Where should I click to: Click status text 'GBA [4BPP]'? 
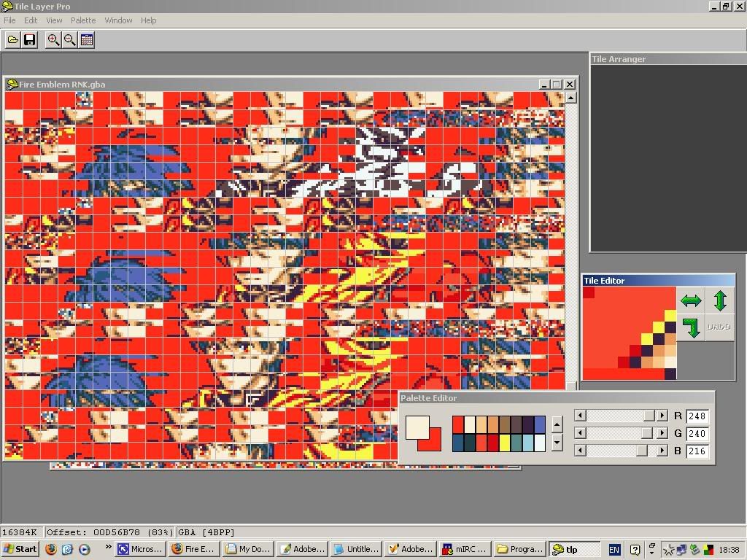[206, 532]
